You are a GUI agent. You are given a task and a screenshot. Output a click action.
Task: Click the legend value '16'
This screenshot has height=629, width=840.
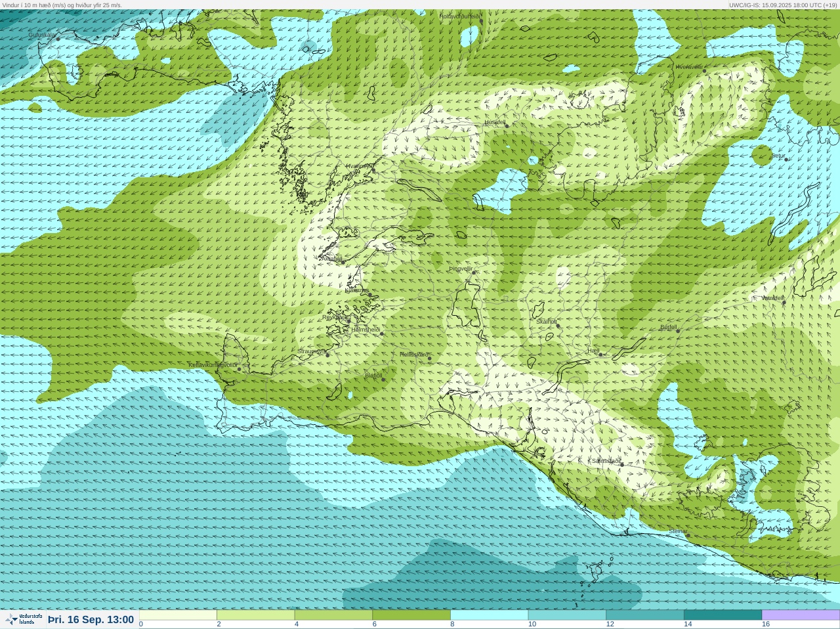point(765,624)
